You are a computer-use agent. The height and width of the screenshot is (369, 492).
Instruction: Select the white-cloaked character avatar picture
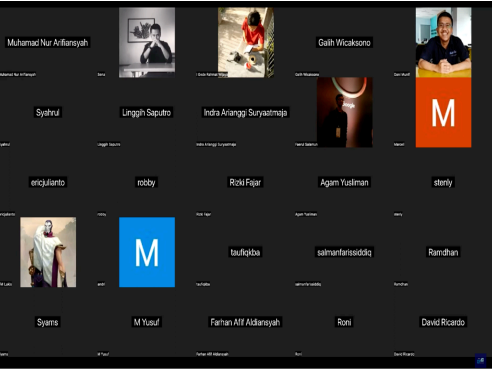click(48, 252)
